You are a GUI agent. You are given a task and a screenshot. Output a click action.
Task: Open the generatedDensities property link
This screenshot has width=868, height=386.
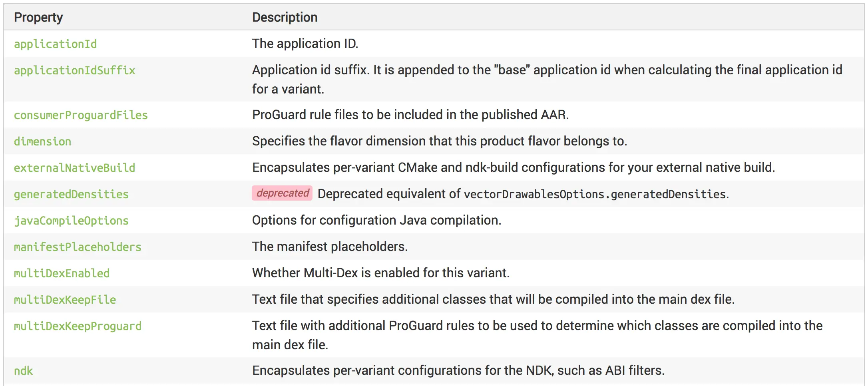click(x=72, y=194)
